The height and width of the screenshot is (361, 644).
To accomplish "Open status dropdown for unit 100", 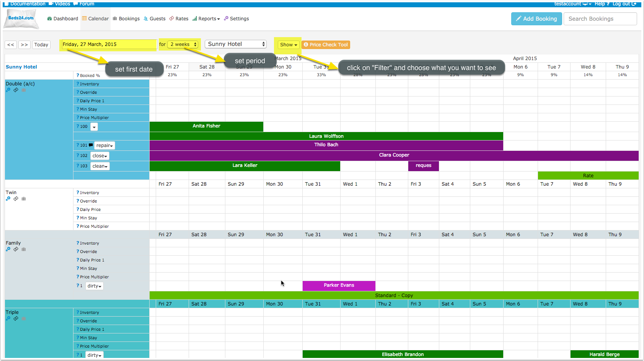I will (94, 127).
